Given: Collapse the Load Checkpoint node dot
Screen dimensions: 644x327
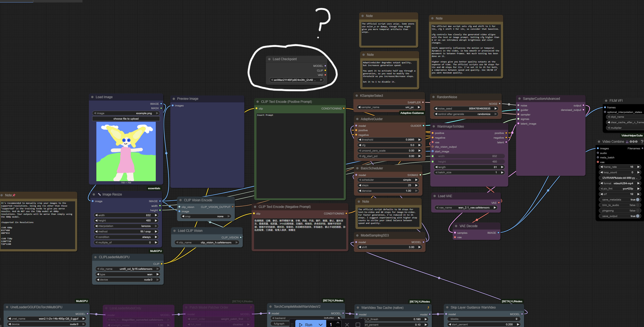Looking at the screenshot, I should pyautogui.click(x=269, y=59).
